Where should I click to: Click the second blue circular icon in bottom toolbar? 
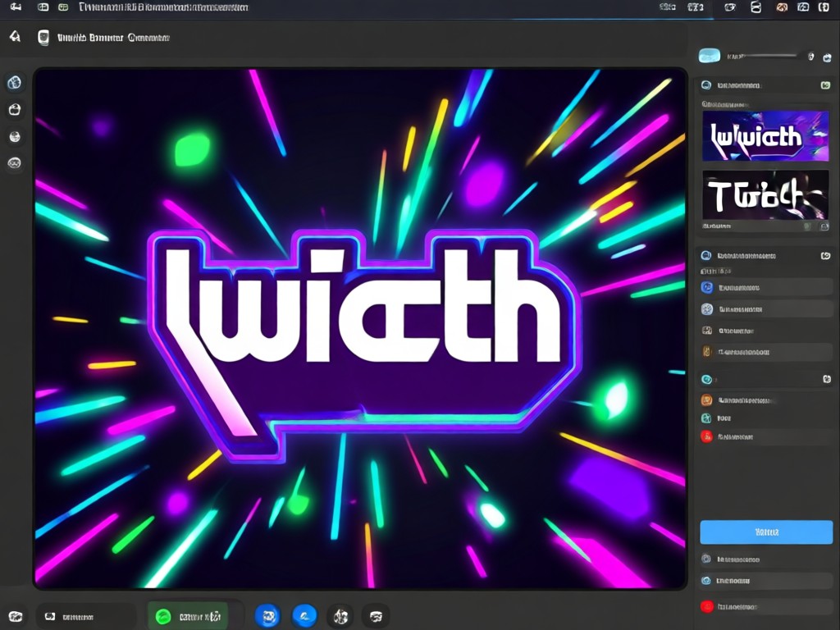[305, 617]
